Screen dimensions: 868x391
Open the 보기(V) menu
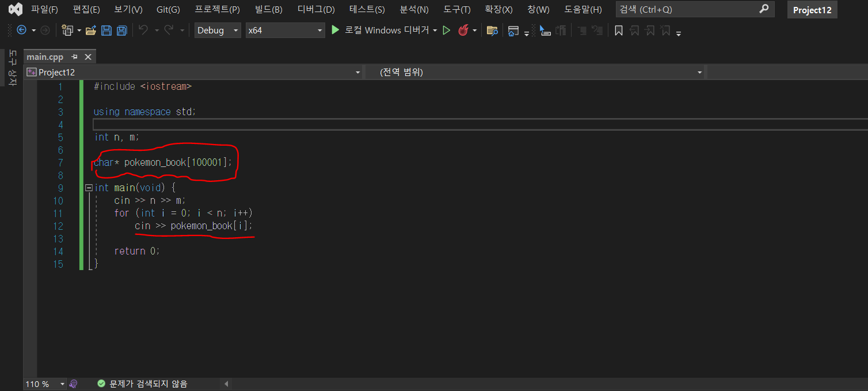pos(128,9)
